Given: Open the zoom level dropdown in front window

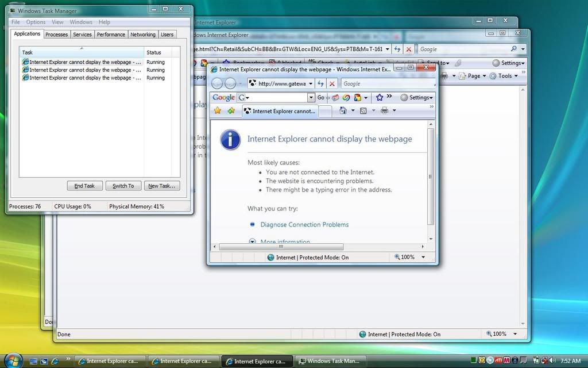Looking at the screenshot, I should pyautogui.click(x=423, y=257).
